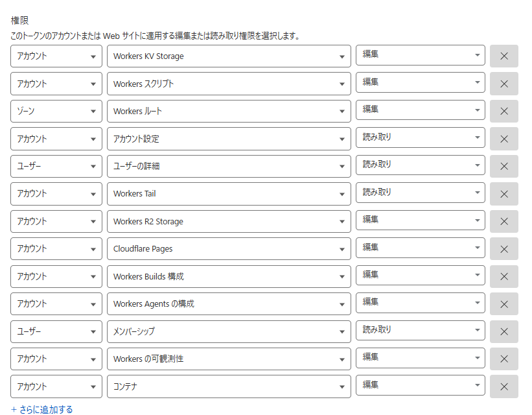Image resolution: width=532 pixels, height=415 pixels.
Task: Expand the Workers スクリプト permission dropdown
Action: (227, 82)
